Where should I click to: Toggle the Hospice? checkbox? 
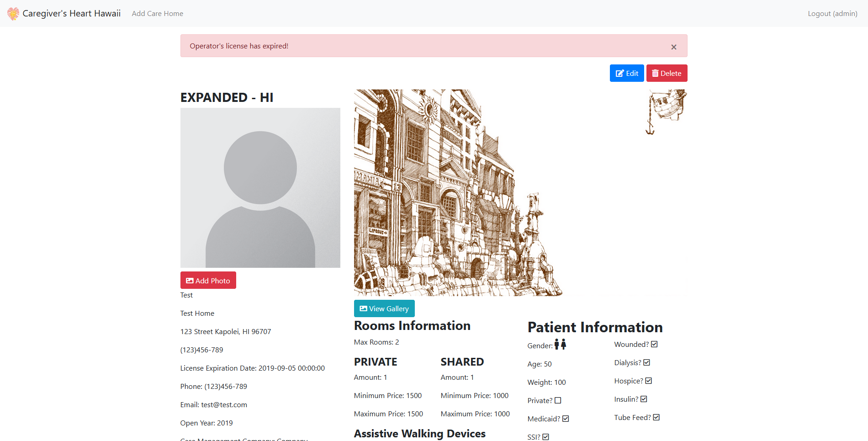click(648, 381)
